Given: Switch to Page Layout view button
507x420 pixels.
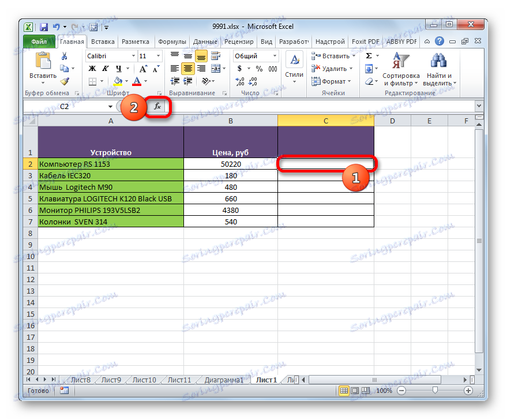Looking at the screenshot, I should tap(355, 391).
